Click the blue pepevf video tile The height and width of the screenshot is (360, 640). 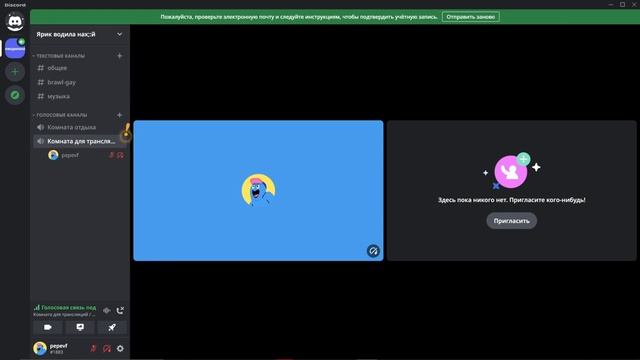258,191
